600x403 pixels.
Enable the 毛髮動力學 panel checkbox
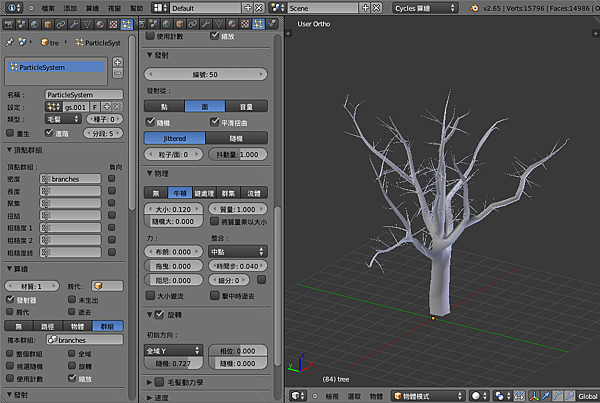click(160, 382)
